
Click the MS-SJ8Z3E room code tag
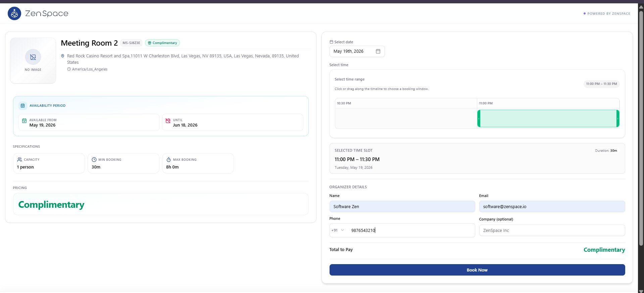click(131, 43)
